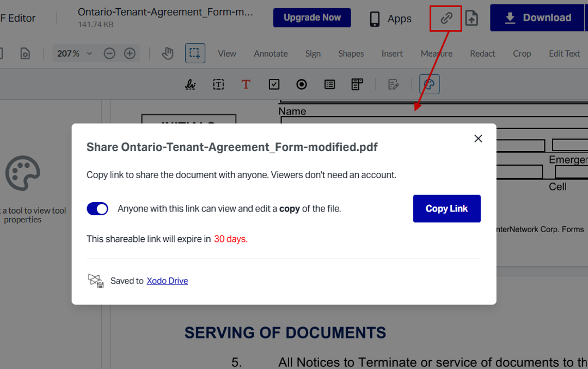Screen dimensions: 588x369
Task: Select the text field form tool
Action: click(x=218, y=84)
